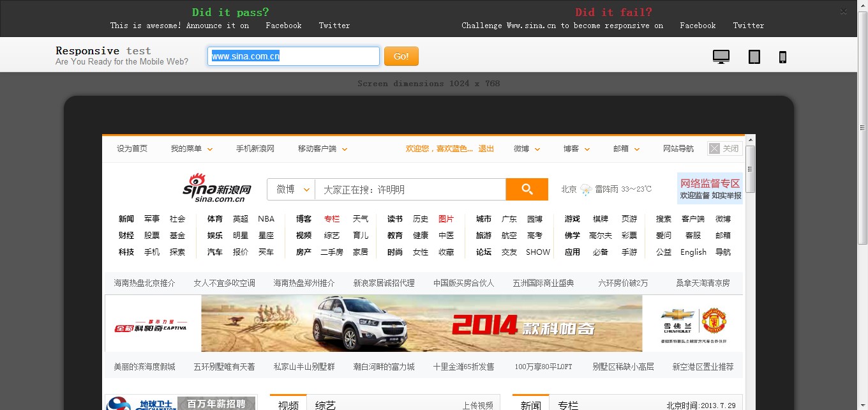868x410 pixels.
Task: Open the 新闻 category link
Action: [x=126, y=219]
